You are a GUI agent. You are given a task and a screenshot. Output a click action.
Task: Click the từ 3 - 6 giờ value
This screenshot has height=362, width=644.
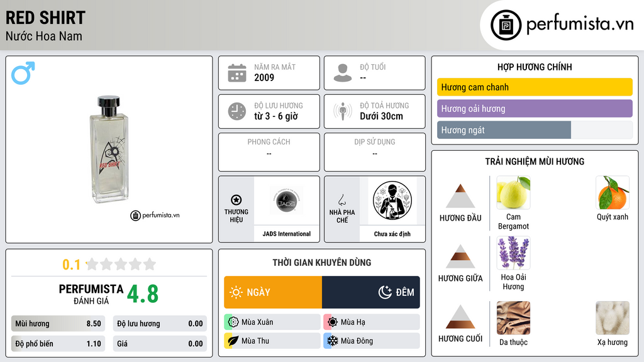276,116
